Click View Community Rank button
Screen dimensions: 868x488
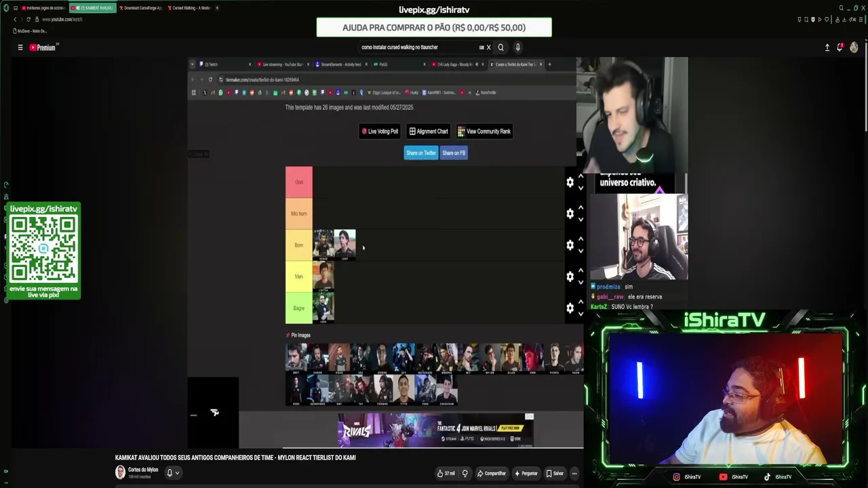coord(484,131)
